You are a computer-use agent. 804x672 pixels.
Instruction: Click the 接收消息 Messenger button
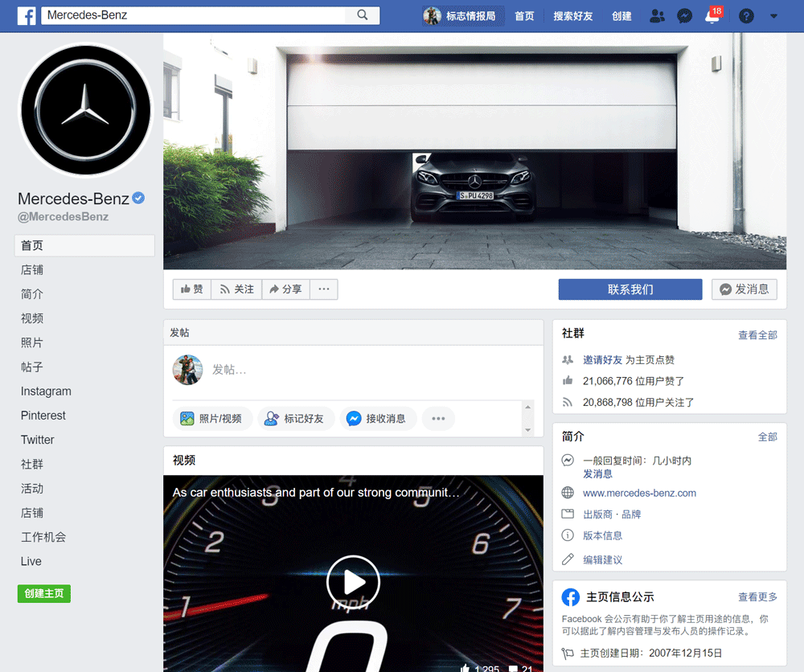378,419
